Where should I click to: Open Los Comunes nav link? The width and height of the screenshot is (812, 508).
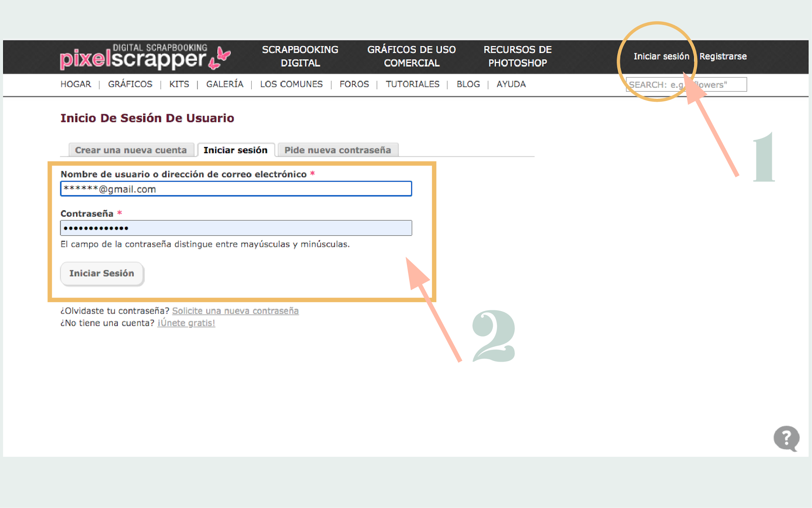[291, 84]
